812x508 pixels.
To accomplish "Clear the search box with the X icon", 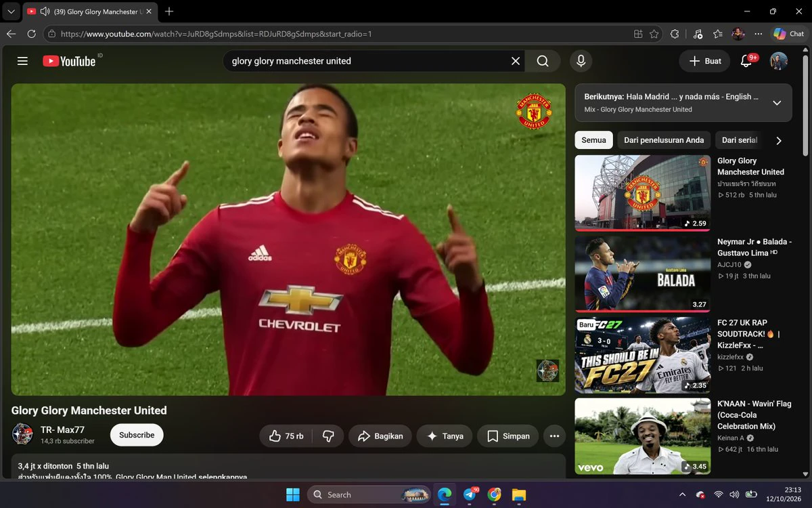I will [516, 61].
